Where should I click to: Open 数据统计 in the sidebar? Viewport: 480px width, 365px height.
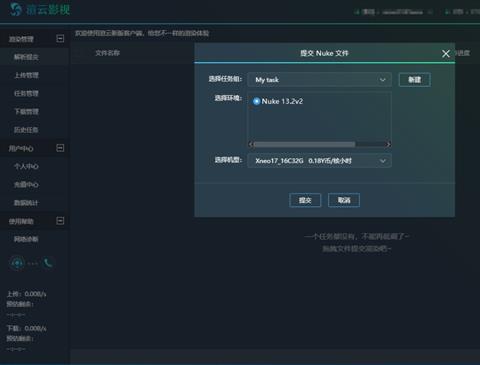pyautogui.click(x=26, y=203)
